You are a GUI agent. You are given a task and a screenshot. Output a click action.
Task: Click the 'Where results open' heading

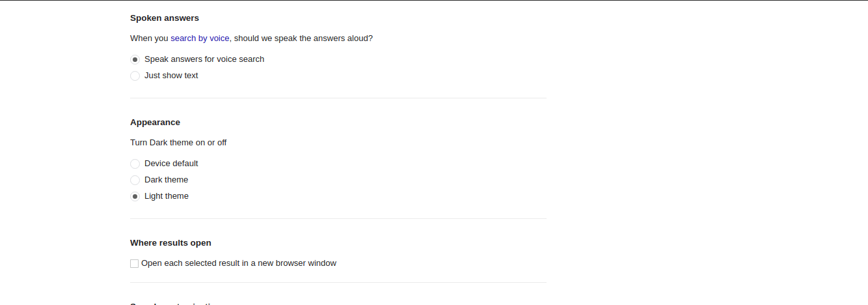pos(170,243)
